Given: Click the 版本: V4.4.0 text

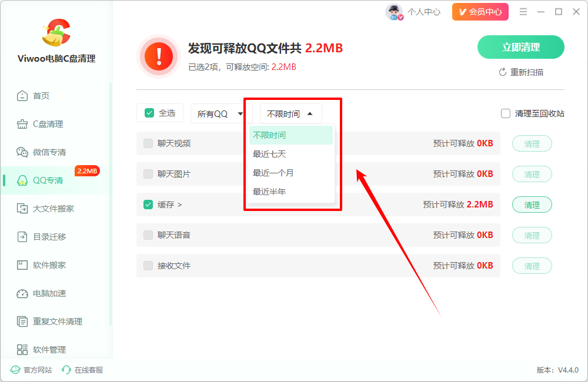Looking at the screenshot, I should [557, 370].
